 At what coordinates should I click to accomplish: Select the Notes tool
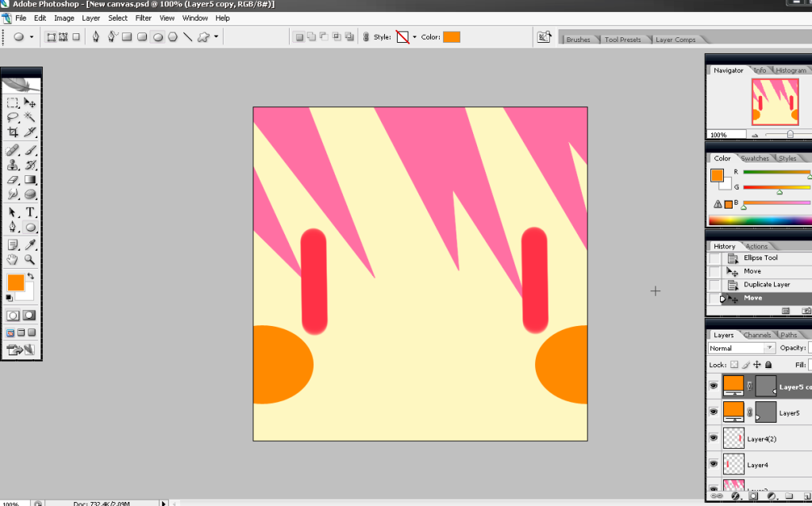13,245
